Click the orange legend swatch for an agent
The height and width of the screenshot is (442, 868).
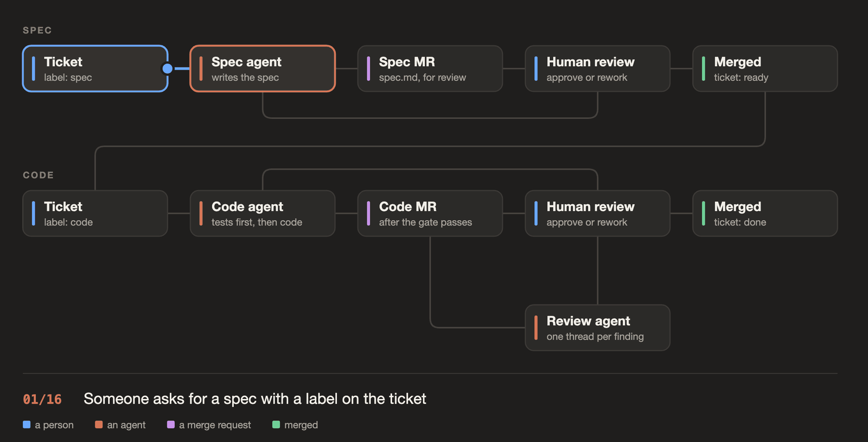point(99,425)
